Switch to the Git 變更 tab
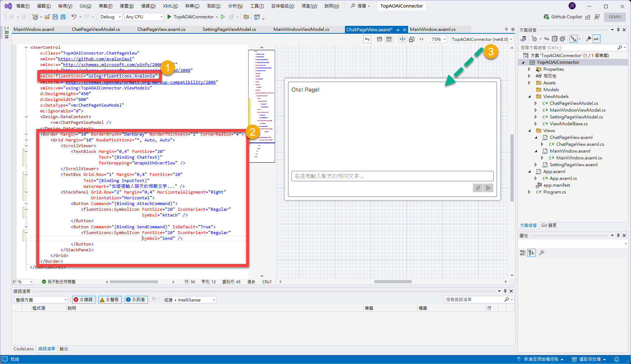The width and height of the screenshot is (631, 364). 549,225
